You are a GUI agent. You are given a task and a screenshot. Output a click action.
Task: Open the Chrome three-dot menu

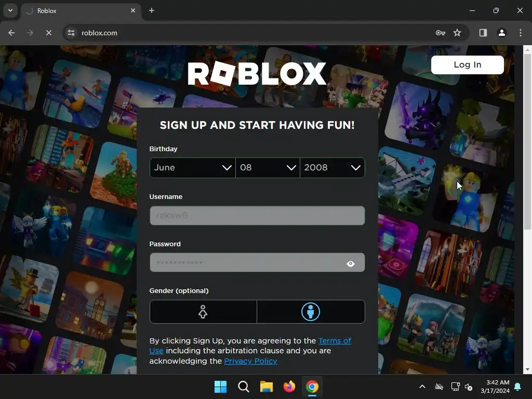click(x=521, y=33)
